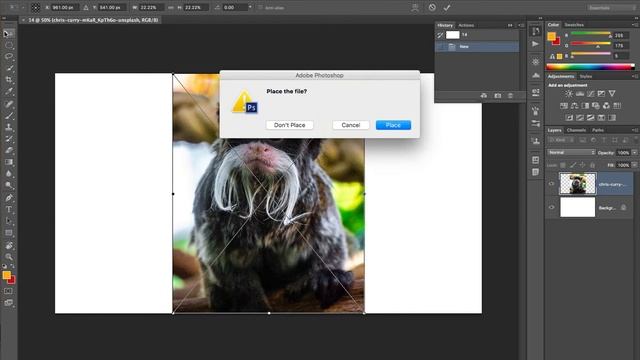The height and width of the screenshot is (360, 640).
Task: Toggle lock transparent pixels
Action: (563, 165)
